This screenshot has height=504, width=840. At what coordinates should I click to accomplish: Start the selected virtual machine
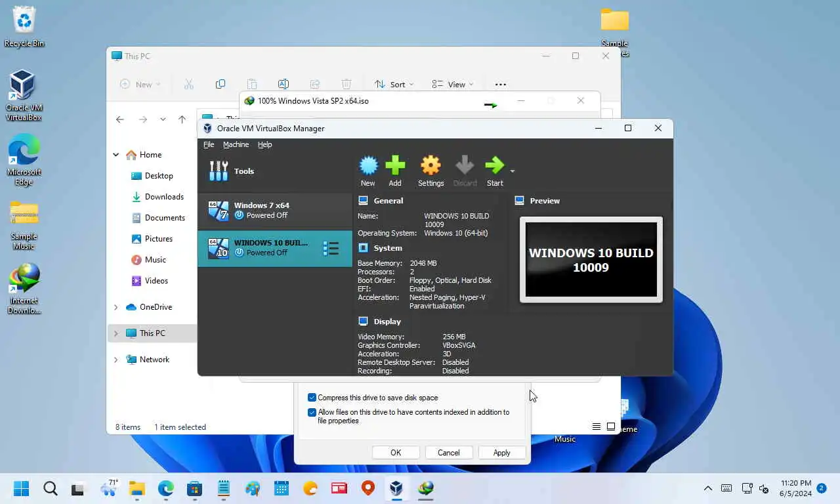coord(495,171)
